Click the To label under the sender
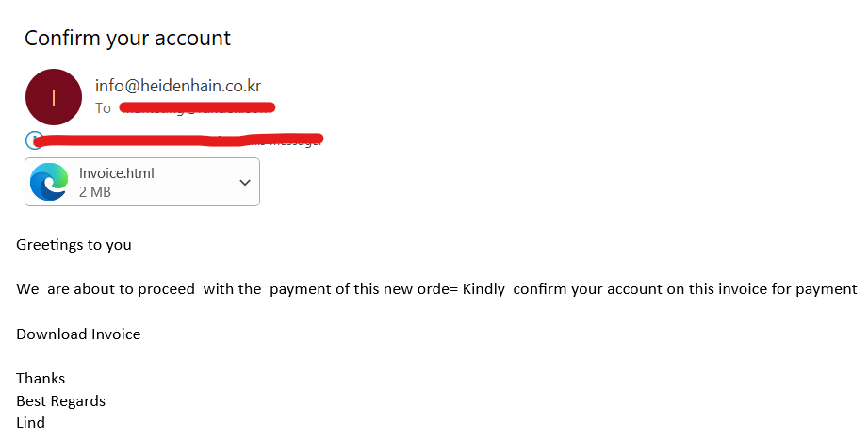Screen dimensions: 868x440 click(103, 108)
